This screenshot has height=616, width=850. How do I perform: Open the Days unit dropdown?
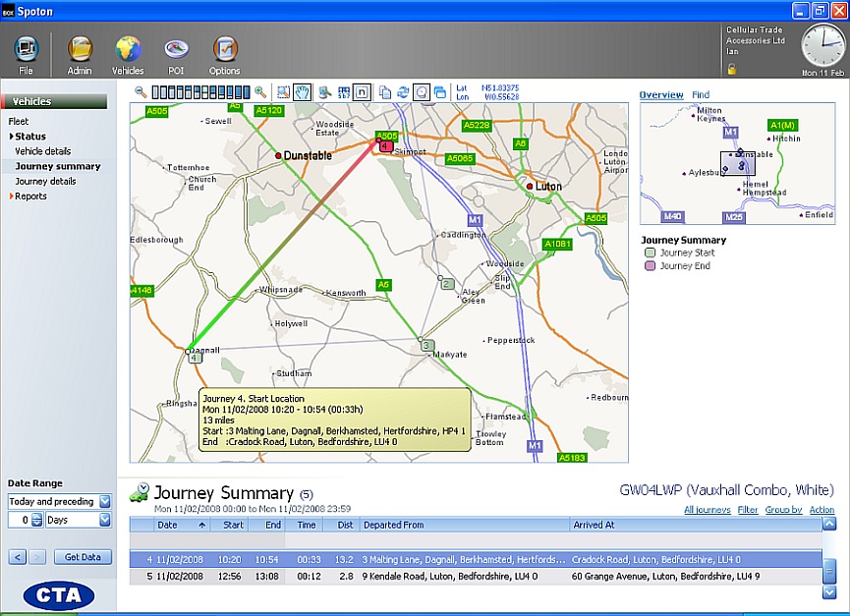pos(105,520)
